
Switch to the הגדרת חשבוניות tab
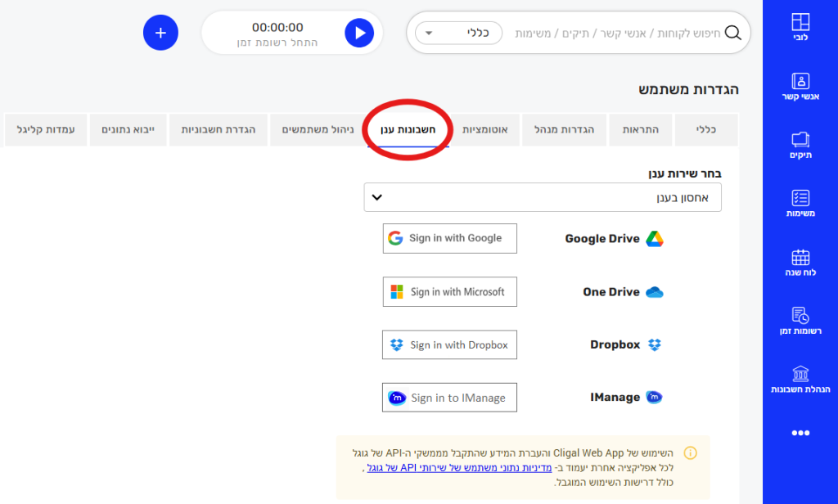point(219,130)
